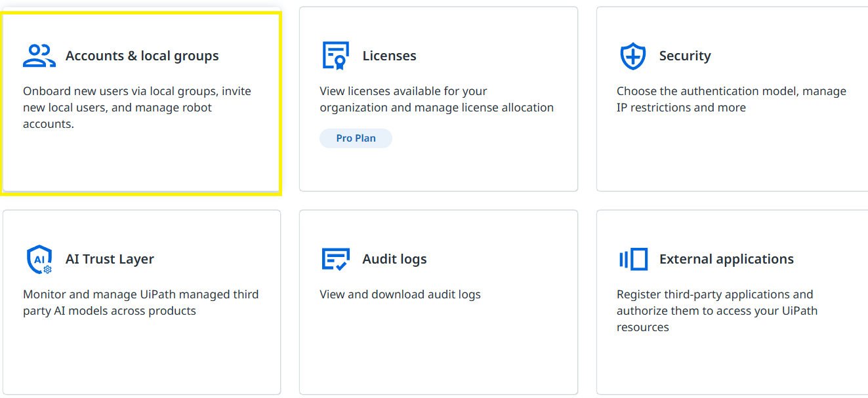Click the Licenses certificate icon
868x398 pixels.
click(x=336, y=56)
